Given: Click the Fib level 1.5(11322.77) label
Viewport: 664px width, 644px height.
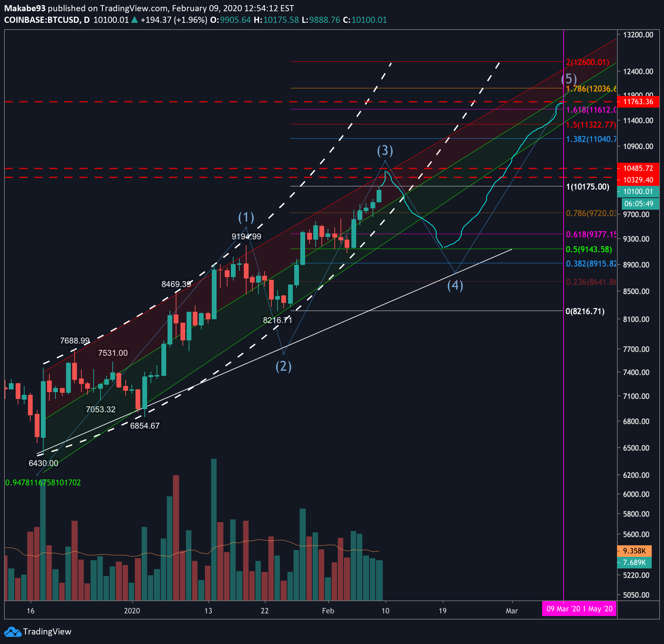Looking at the screenshot, I should (x=591, y=125).
